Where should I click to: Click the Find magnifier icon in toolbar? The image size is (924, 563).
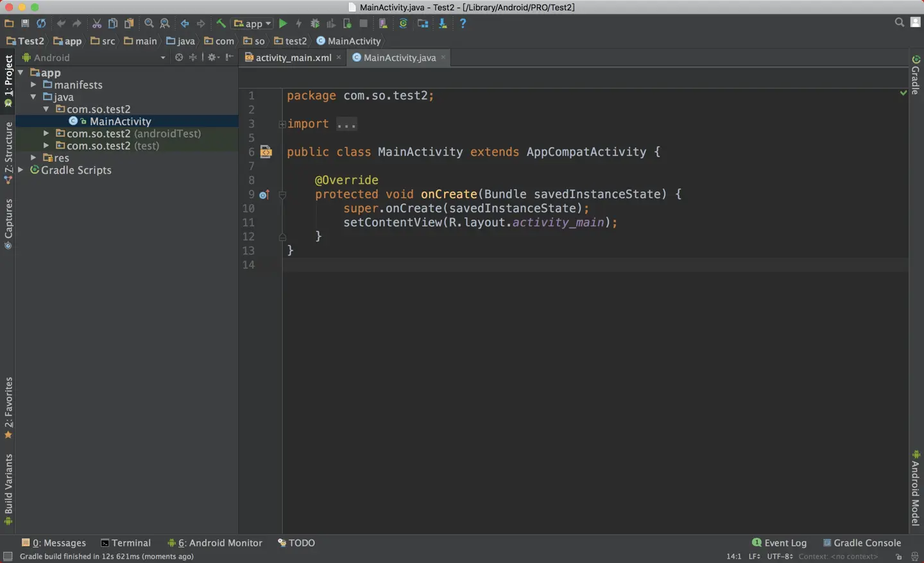coord(149,24)
